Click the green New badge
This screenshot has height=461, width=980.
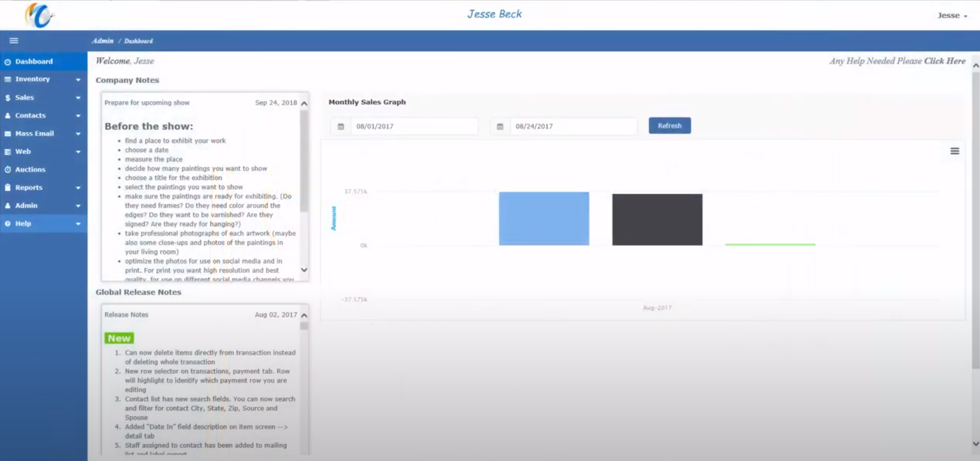pyautogui.click(x=119, y=338)
